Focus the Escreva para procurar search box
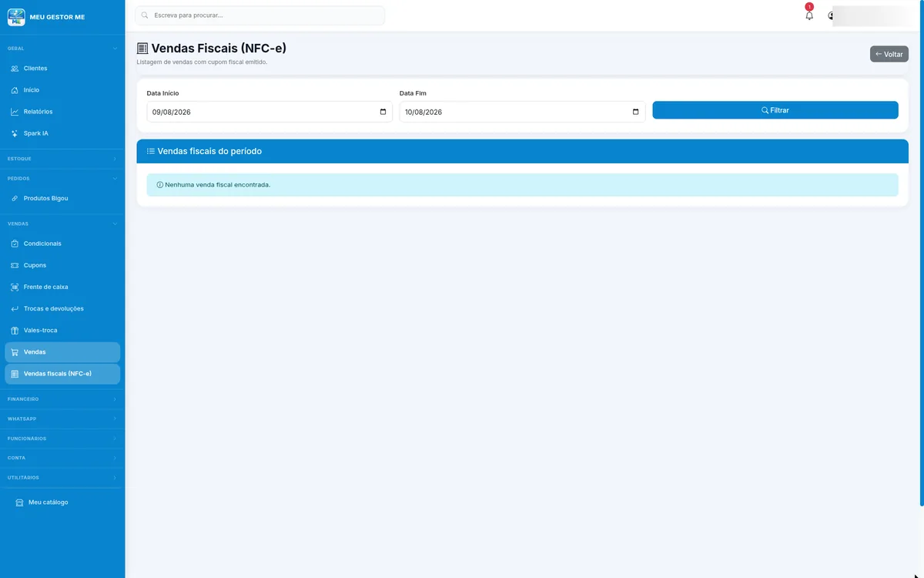The image size is (924, 578). (259, 15)
